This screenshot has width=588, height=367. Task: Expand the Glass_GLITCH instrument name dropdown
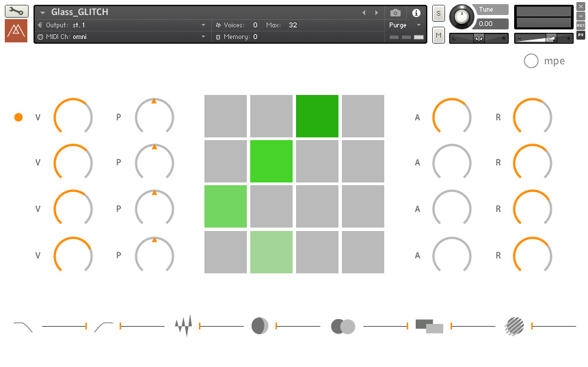click(43, 13)
